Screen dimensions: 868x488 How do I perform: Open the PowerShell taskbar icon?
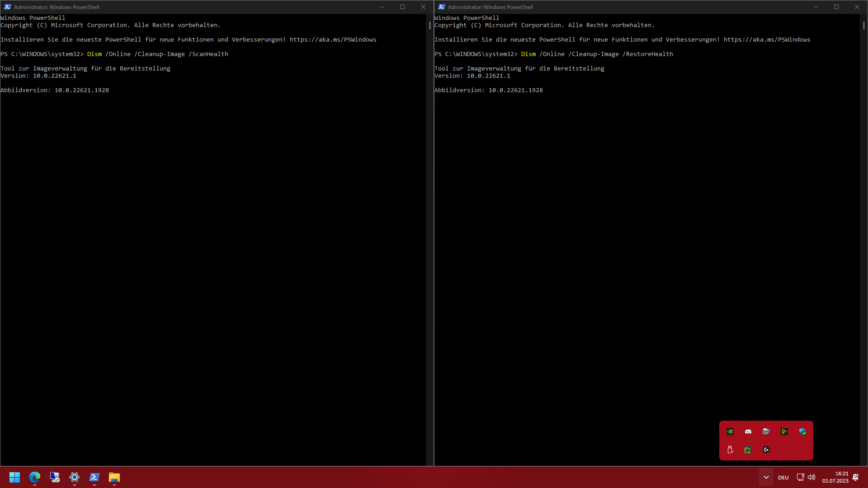[94, 477]
